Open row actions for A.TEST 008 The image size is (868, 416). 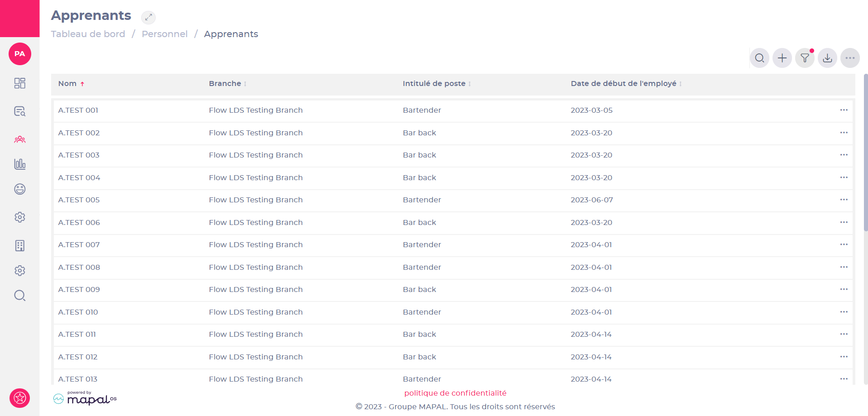point(844,267)
